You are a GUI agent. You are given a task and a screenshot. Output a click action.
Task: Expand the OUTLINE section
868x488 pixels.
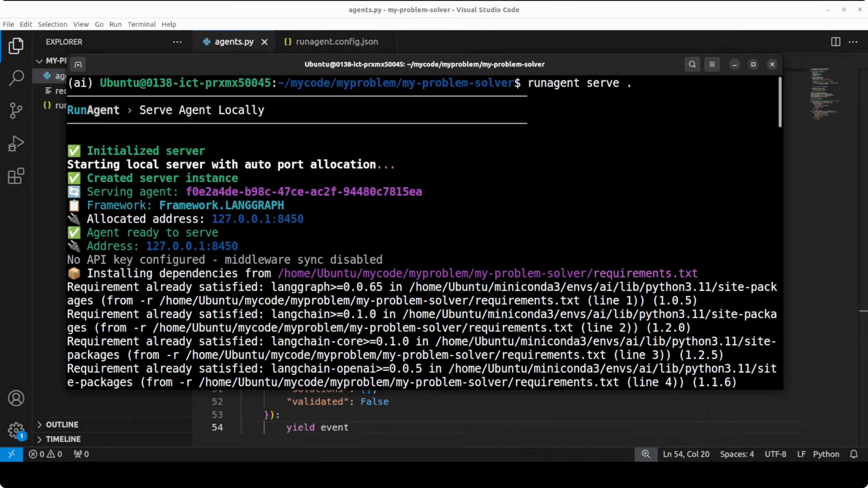click(62, 424)
